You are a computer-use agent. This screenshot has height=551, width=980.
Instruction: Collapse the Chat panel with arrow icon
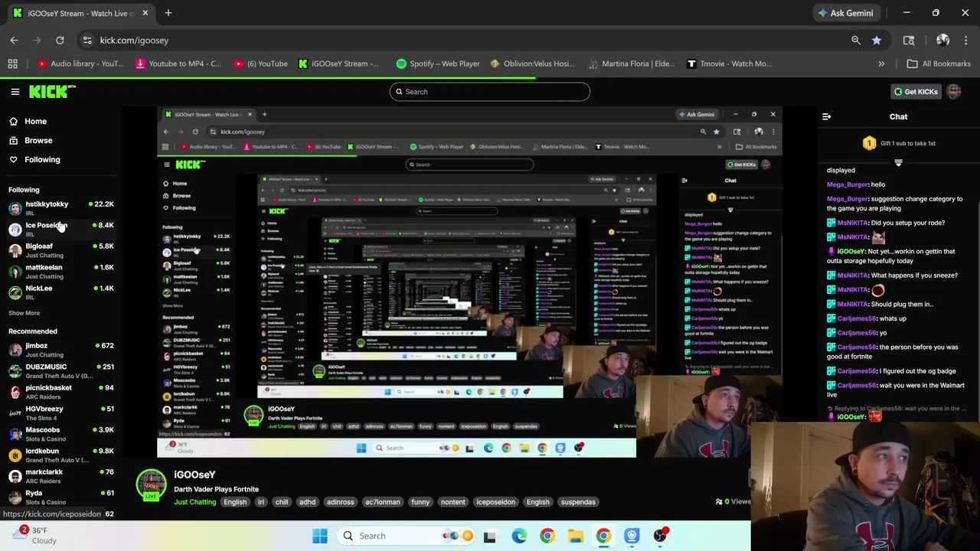click(x=826, y=117)
